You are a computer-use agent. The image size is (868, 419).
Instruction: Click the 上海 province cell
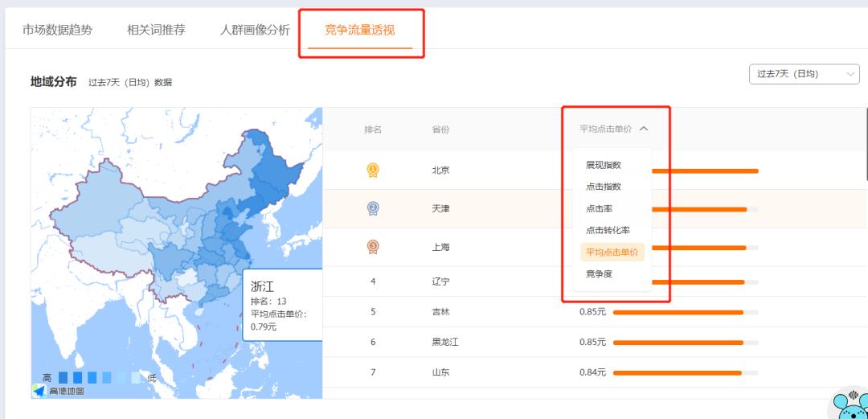coord(440,247)
